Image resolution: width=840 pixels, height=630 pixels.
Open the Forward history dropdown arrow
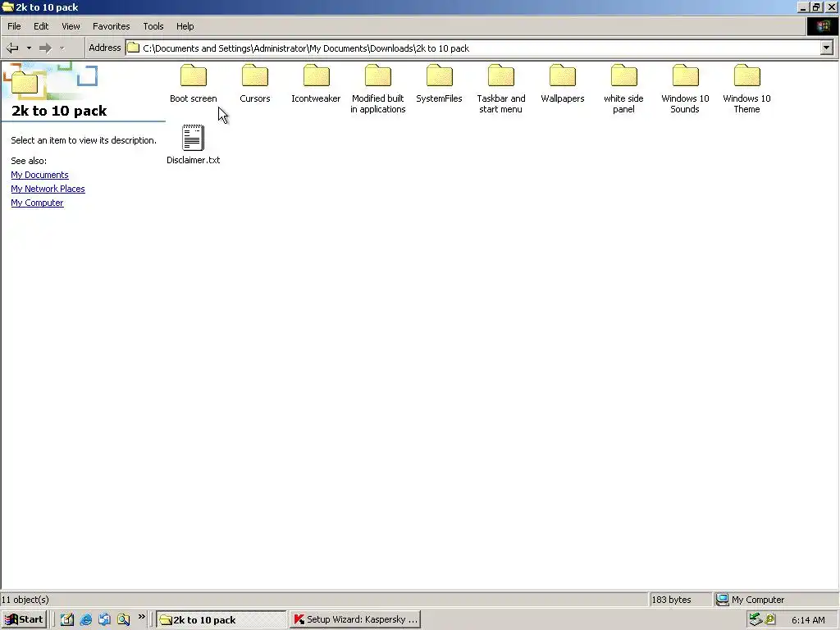(x=62, y=48)
